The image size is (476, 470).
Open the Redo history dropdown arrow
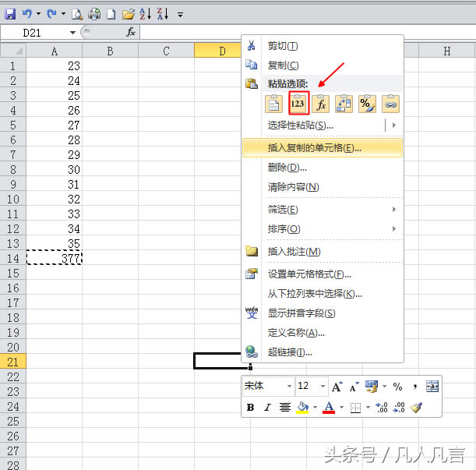[63, 14]
